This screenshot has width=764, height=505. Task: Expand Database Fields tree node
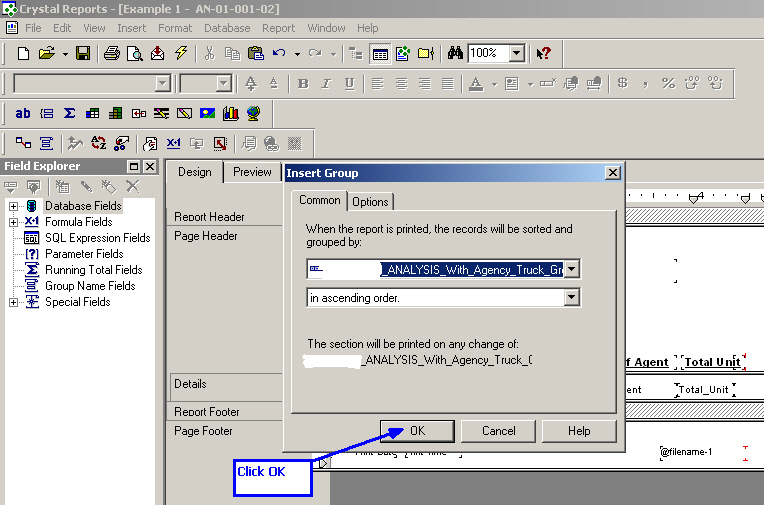click(x=13, y=206)
